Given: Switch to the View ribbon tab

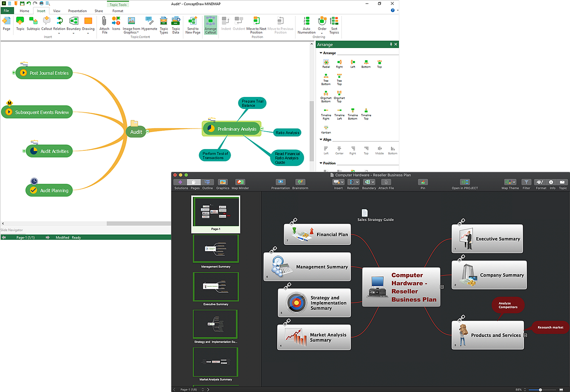Looking at the screenshot, I should [57, 11].
